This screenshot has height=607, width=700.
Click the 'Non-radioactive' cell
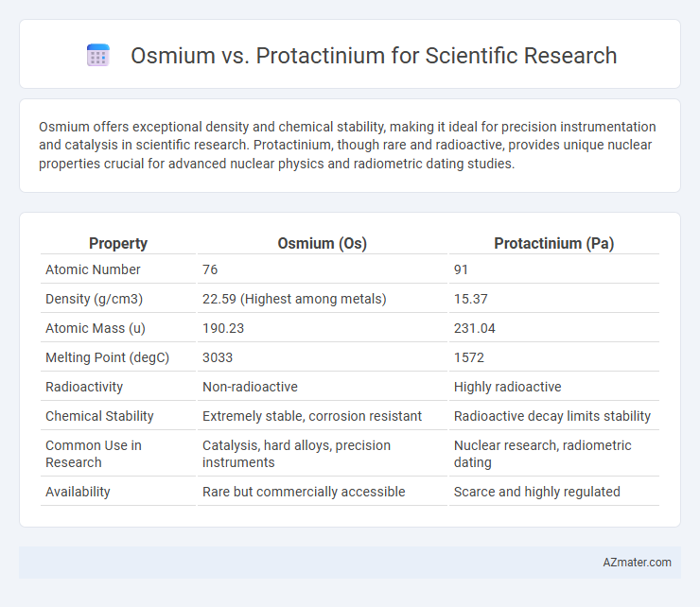[x=250, y=387]
